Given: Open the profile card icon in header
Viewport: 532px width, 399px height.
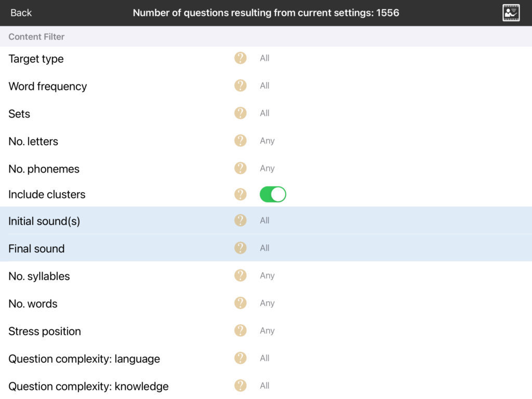Looking at the screenshot, I should coord(511,13).
